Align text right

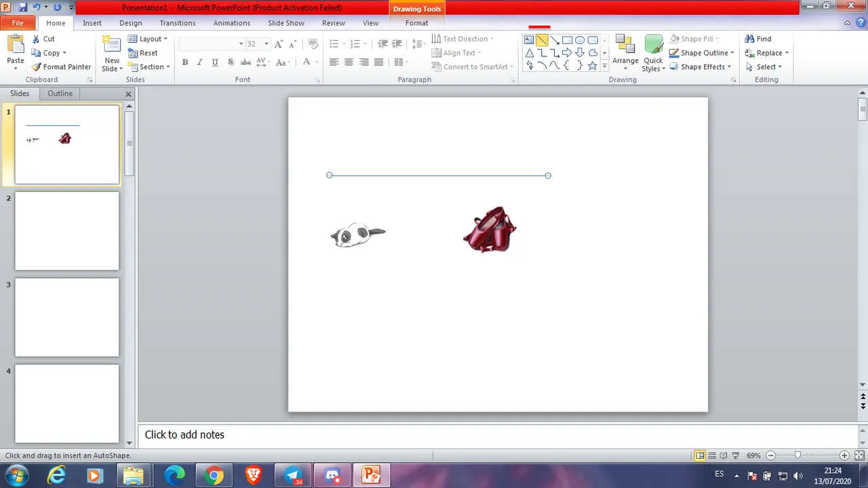click(x=364, y=62)
